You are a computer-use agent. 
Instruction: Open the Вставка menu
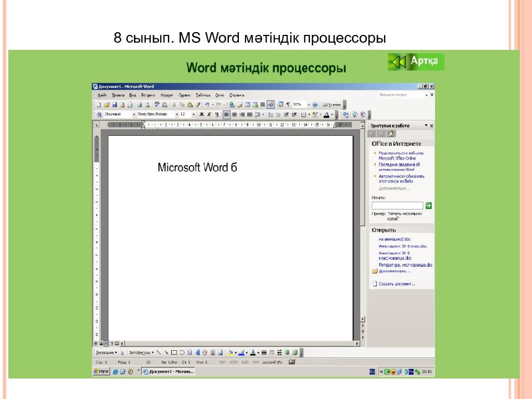click(148, 95)
